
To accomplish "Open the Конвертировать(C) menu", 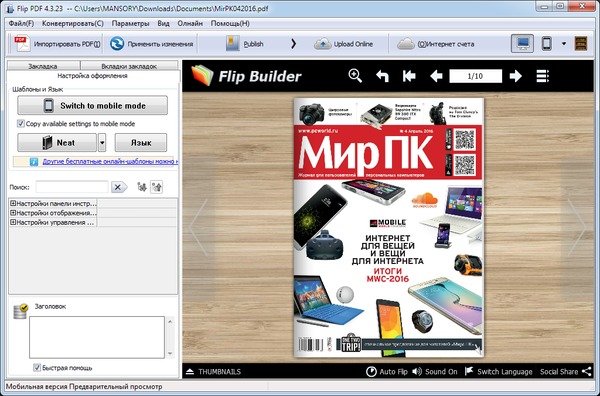I will (73, 23).
